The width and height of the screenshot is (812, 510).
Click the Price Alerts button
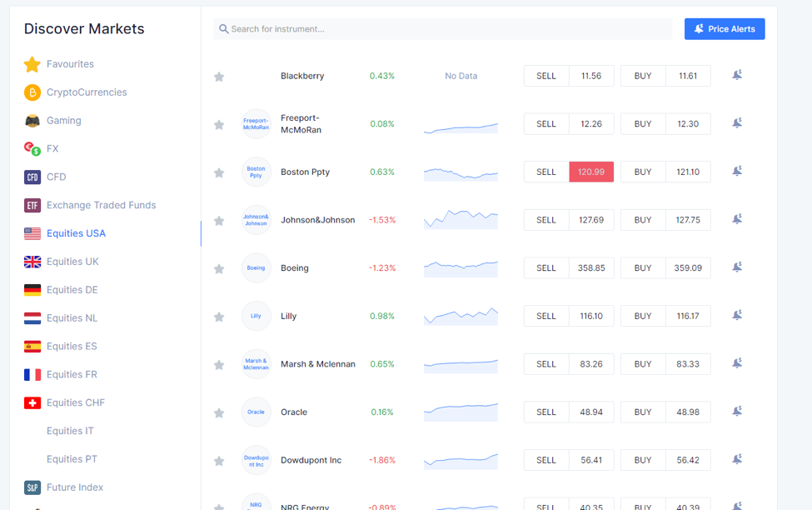tap(725, 29)
